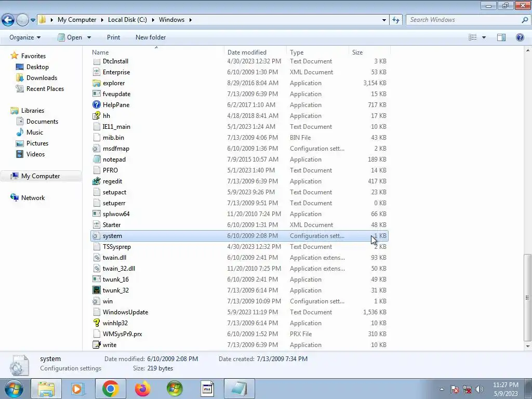The width and height of the screenshot is (532, 399).
Task: Open the Pictures library
Action: tap(37, 143)
